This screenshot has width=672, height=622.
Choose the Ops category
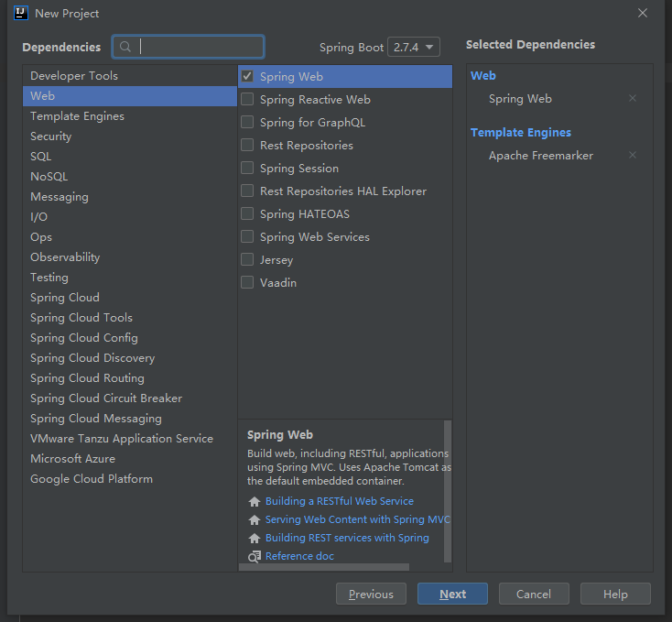(x=130, y=237)
